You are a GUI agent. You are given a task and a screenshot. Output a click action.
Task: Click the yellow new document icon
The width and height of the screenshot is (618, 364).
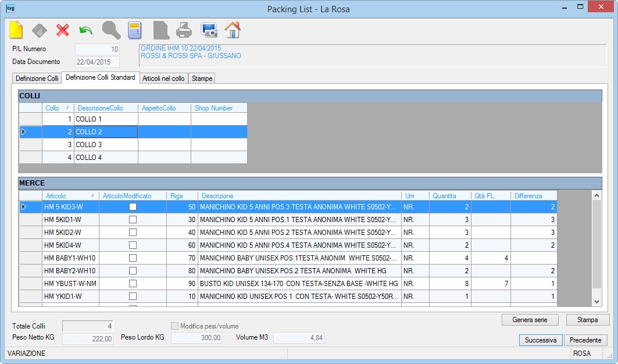[16, 30]
